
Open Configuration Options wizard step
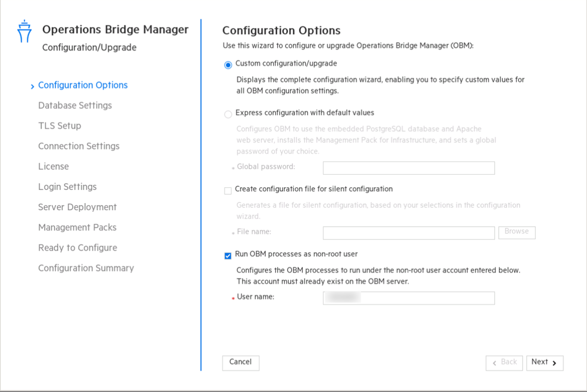[83, 85]
